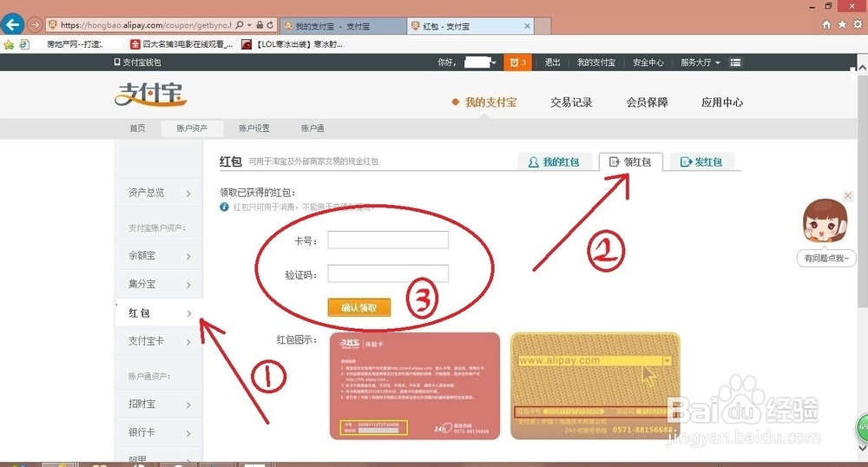
Task: Expand 银行卡 sidebar item
Action: 158,432
